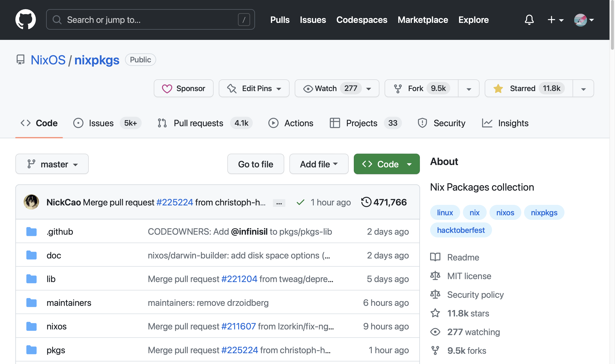Image resolution: width=615 pixels, height=364 pixels.
Task: Open the doc folder
Action: 54,255
